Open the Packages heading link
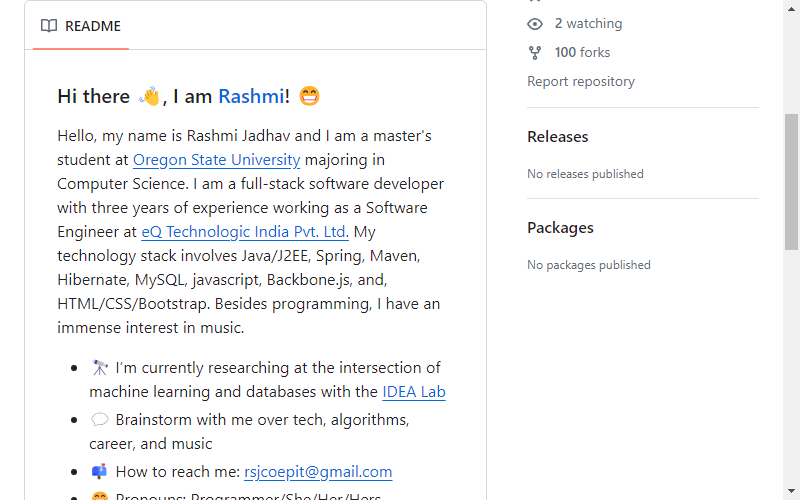This screenshot has width=800, height=500. [x=560, y=228]
